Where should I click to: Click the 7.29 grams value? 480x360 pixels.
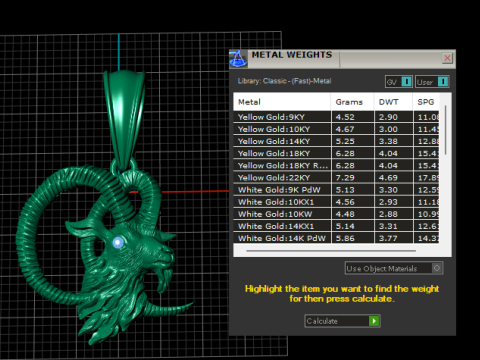coord(345,178)
